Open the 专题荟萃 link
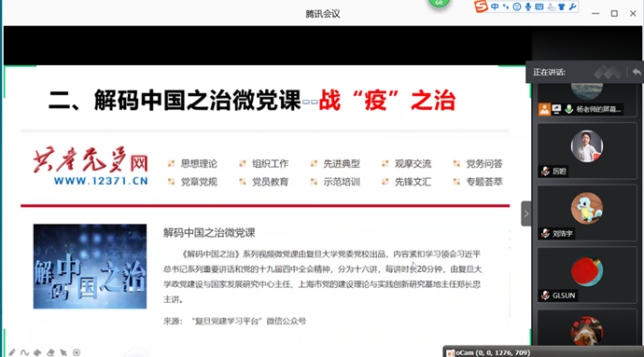 tap(484, 182)
